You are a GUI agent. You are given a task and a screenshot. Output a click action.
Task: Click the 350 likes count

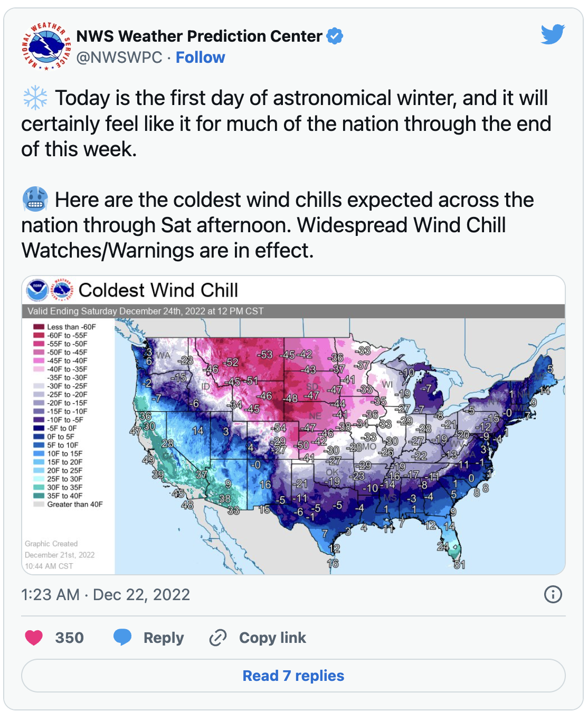pos(70,638)
